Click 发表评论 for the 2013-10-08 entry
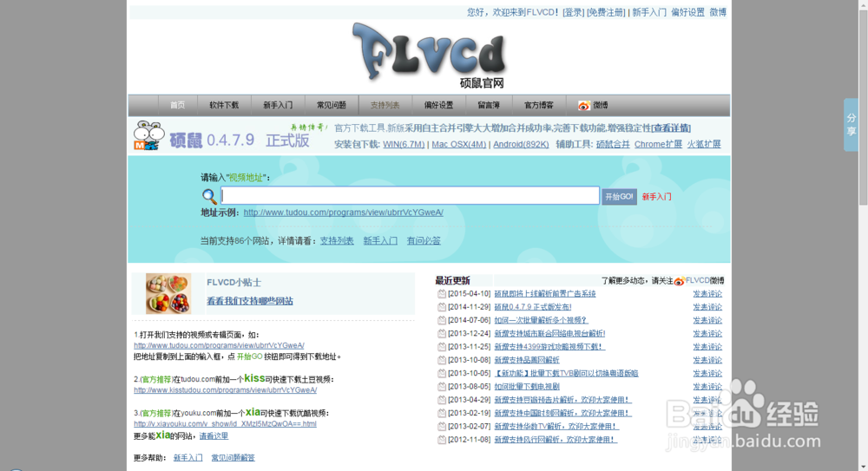Screen dimensions: 868x471 point(707,360)
